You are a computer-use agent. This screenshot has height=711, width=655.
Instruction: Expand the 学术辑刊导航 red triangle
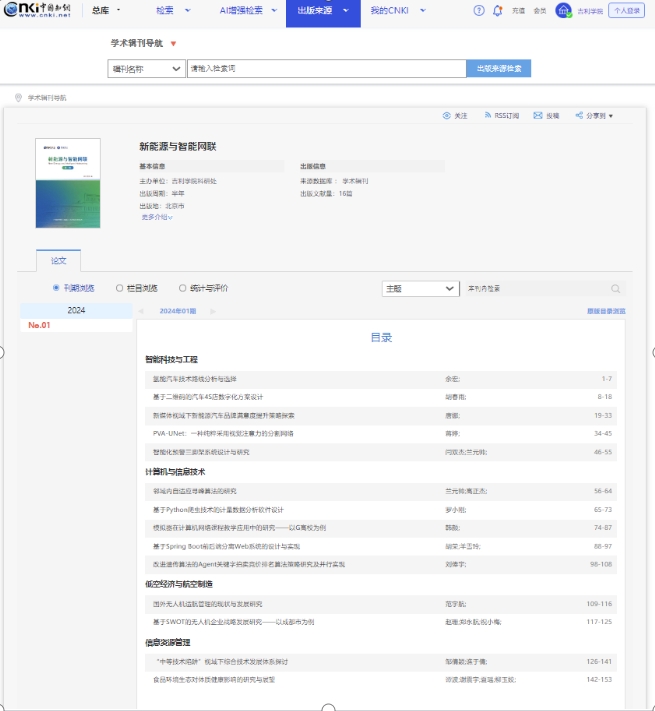[173, 44]
